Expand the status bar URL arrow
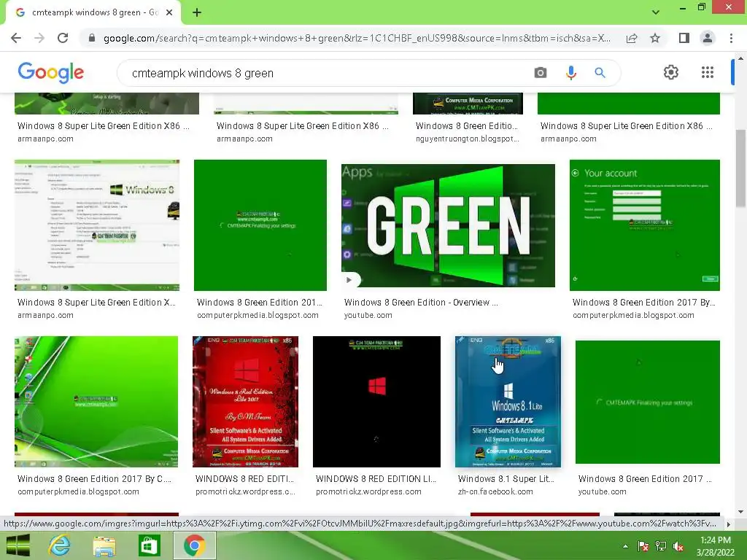Viewport: 747px width, 560px height. tap(728, 524)
